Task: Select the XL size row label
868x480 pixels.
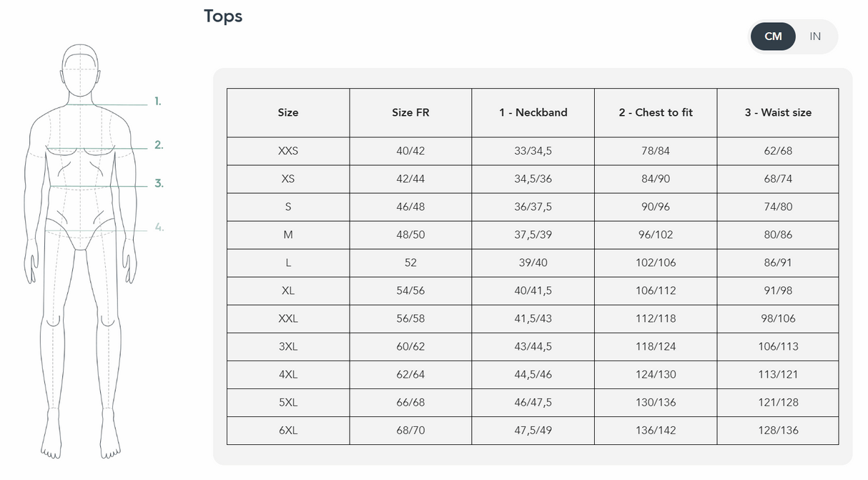Action: click(x=288, y=290)
